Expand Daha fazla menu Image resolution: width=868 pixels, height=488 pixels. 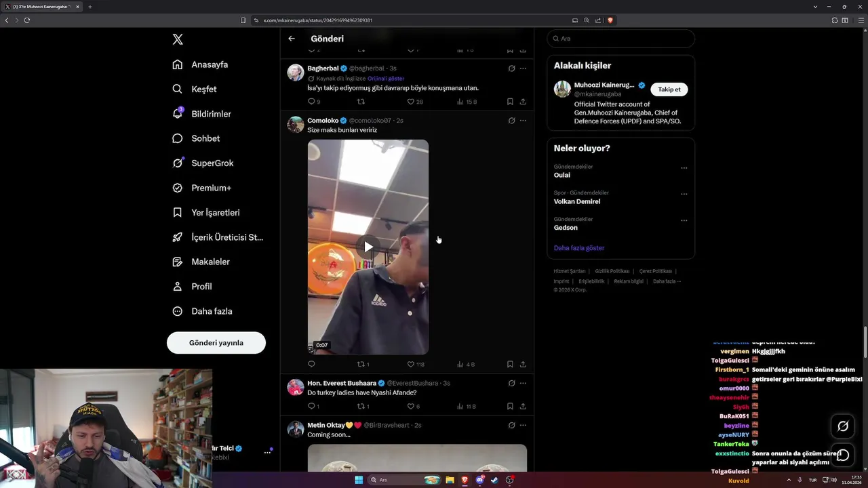point(202,311)
